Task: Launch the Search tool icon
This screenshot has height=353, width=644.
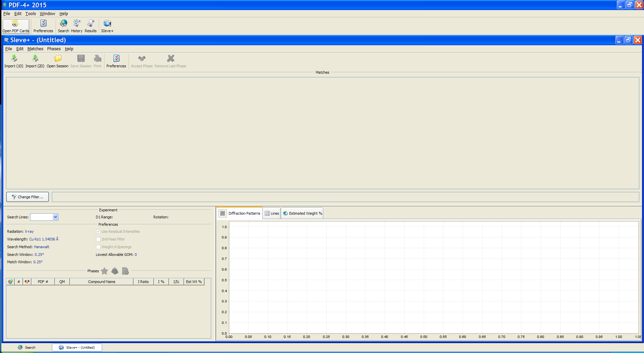Action: coord(63,26)
